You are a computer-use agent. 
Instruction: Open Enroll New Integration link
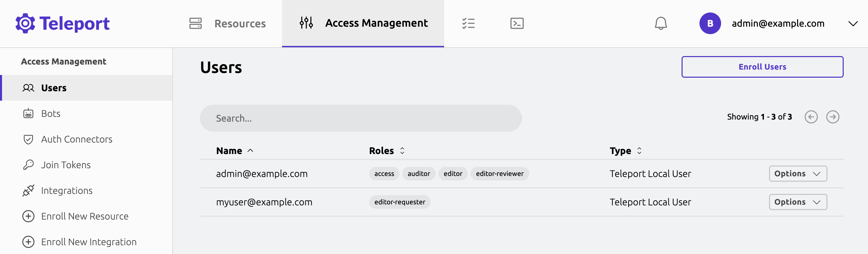(x=88, y=242)
